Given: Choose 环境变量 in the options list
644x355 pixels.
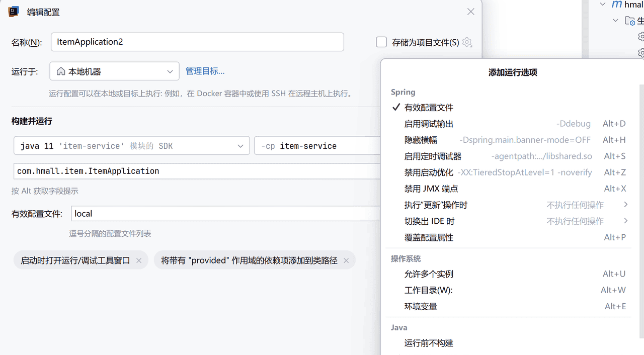Looking at the screenshot, I should pos(421,306).
